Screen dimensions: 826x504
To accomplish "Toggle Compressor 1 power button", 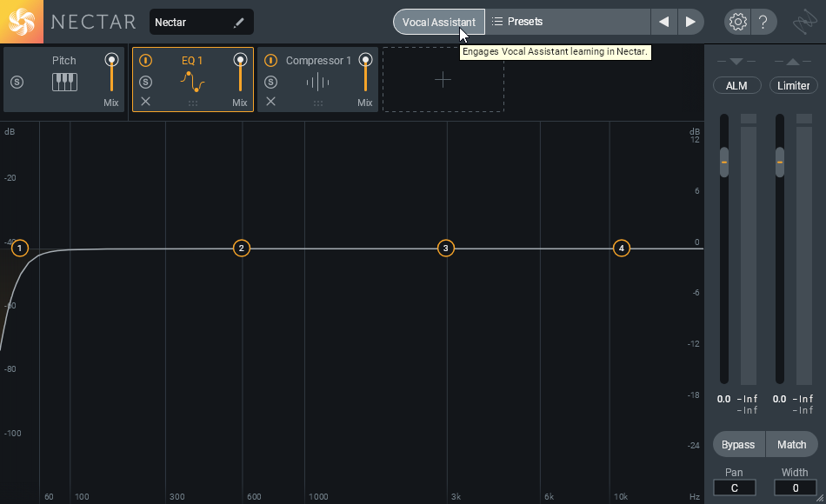I will coord(270,60).
